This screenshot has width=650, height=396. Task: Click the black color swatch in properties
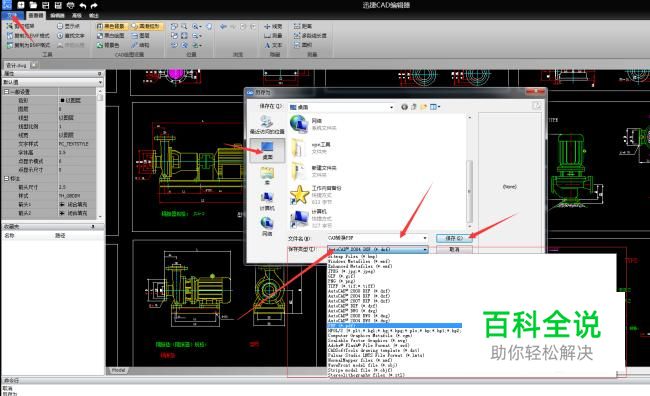63,100
